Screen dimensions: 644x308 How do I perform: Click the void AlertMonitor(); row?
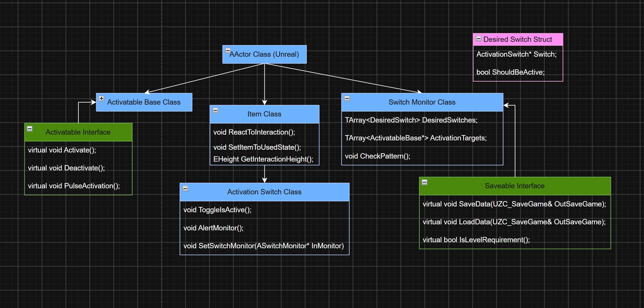(264, 228)
